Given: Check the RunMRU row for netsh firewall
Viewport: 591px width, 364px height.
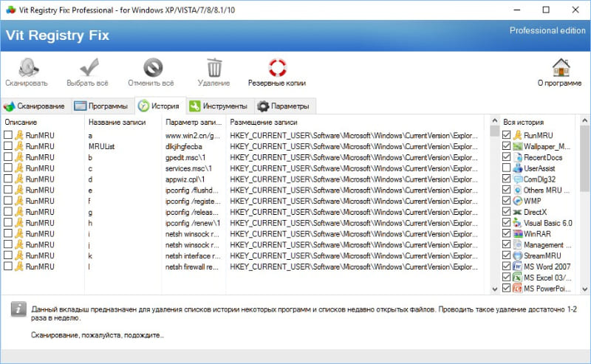Looking at the screenshot, I should (x=8, y=266).
